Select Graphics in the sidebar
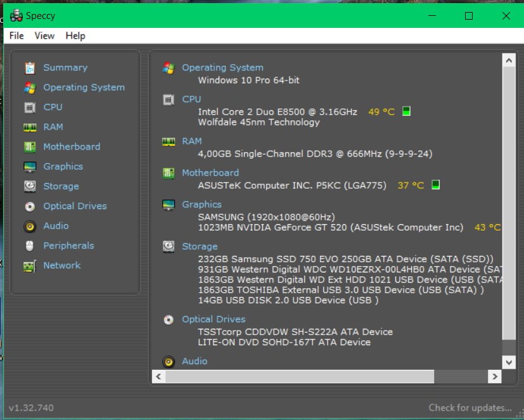This screenshot has height=420, width=524. click(63, 167)
